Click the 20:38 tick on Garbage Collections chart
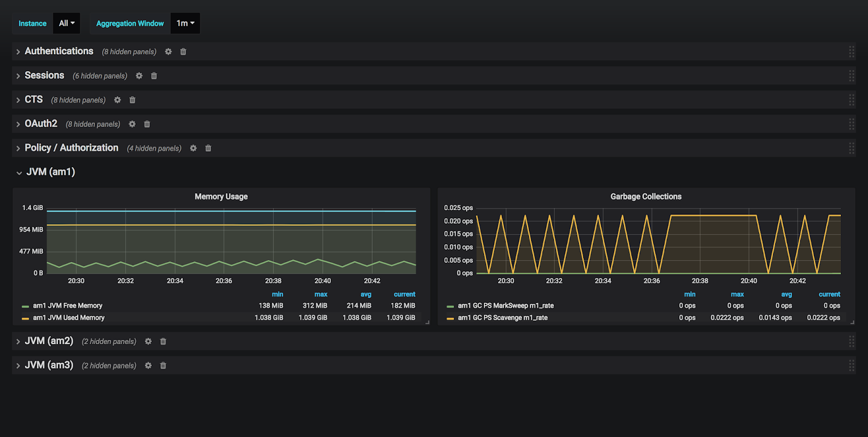The width and height of the screenshot is (868, 437). [700, 281]
